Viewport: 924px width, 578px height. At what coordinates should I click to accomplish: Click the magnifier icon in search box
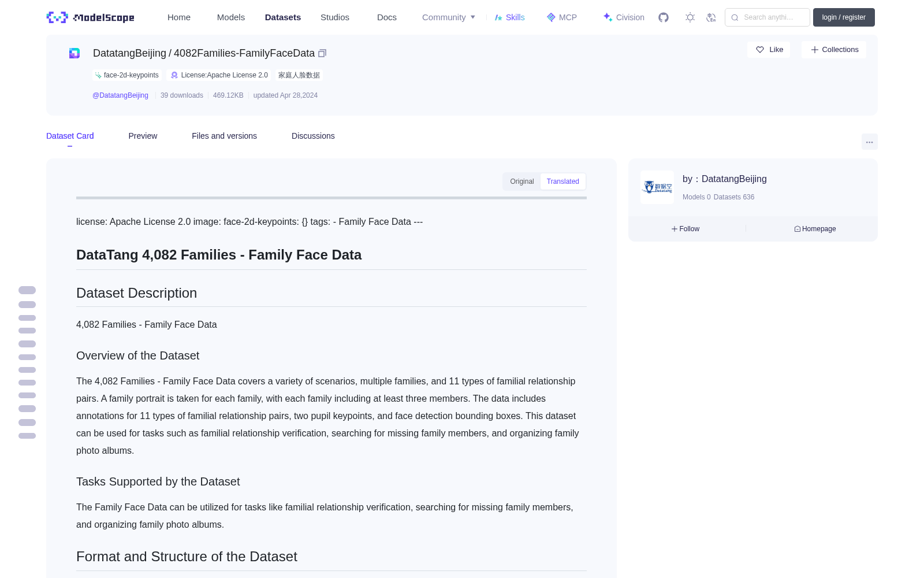click(x=735, y=17)
